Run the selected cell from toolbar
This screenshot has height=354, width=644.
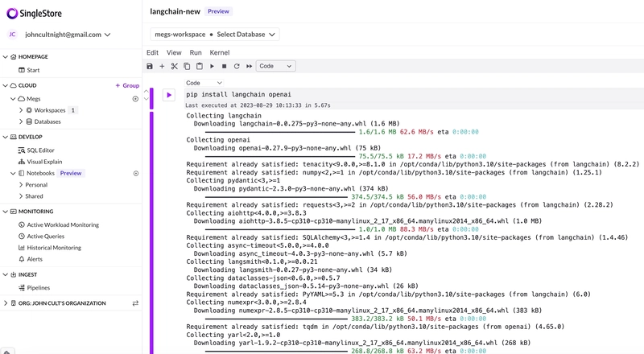pos(212,66)
